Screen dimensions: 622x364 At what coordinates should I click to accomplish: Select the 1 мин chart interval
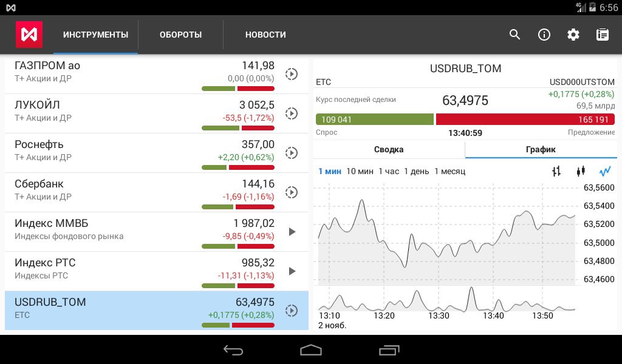(330, 172)
